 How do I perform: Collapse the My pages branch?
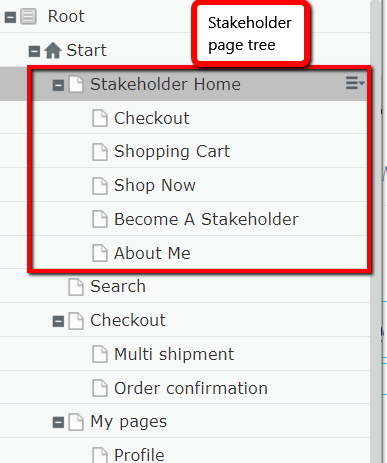coord(58,423)
